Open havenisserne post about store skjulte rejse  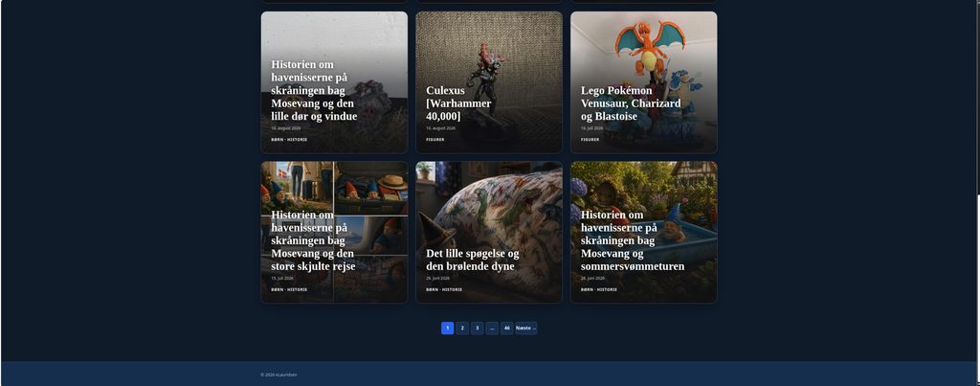coord(313,240)
